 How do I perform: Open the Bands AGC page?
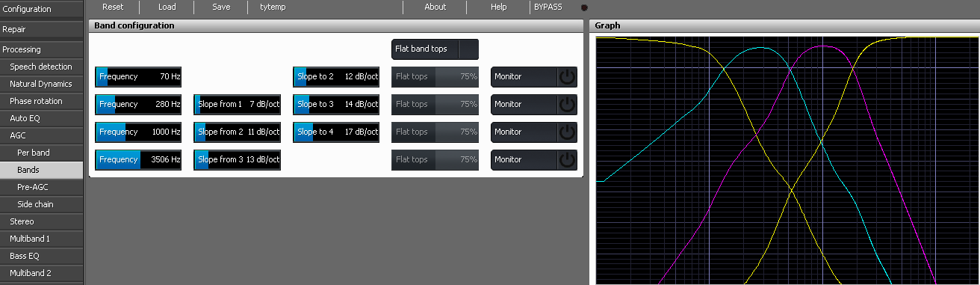coord(42,170)
